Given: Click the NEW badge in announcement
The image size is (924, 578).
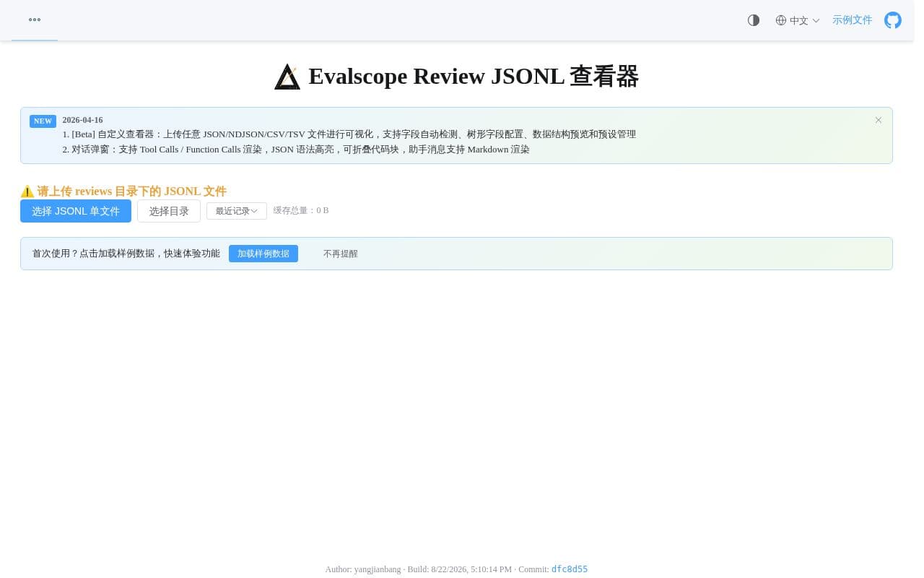Looking at the screenshot, I should coord(43,121).
